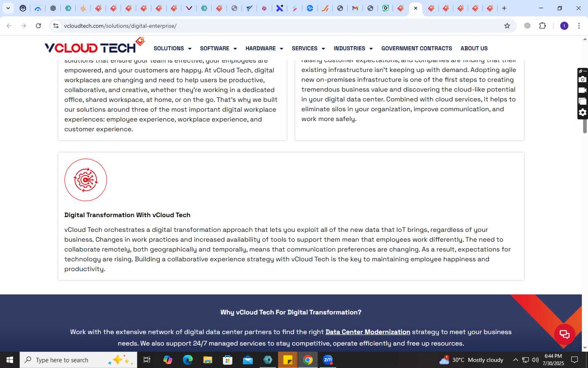588x368 pixels.
Task: Reload the page with refresh icon
Action: (38, 26)
